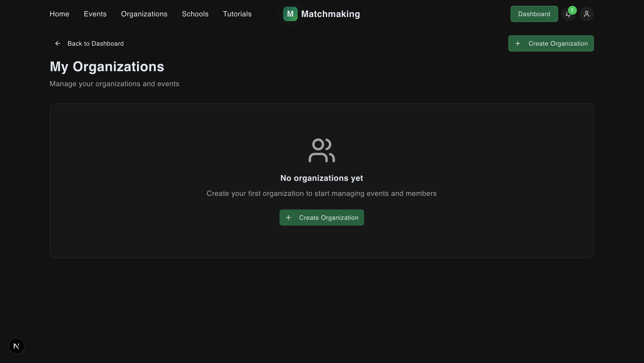
Task: Click Create Organization button in empty state card
Action: pos(322,218)
